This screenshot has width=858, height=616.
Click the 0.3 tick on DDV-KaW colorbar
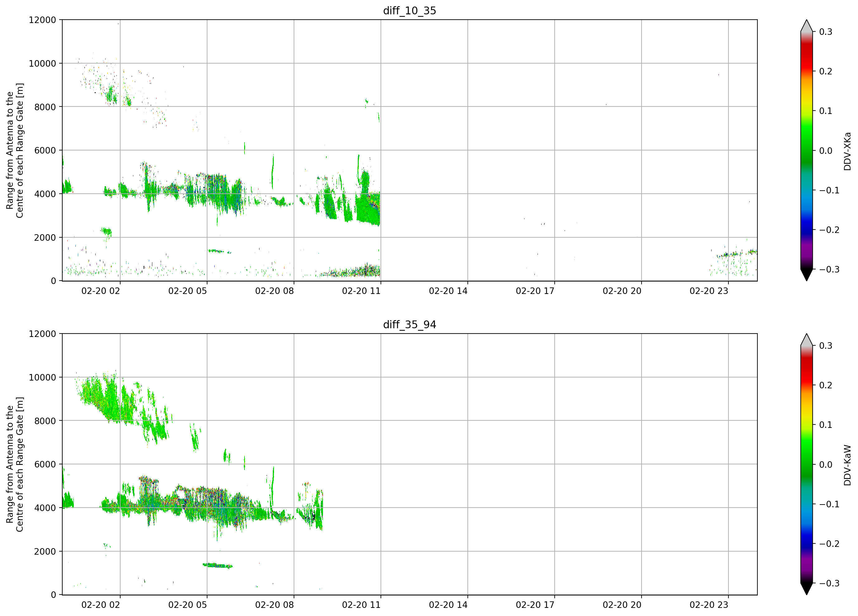click(x=826, y=346)
